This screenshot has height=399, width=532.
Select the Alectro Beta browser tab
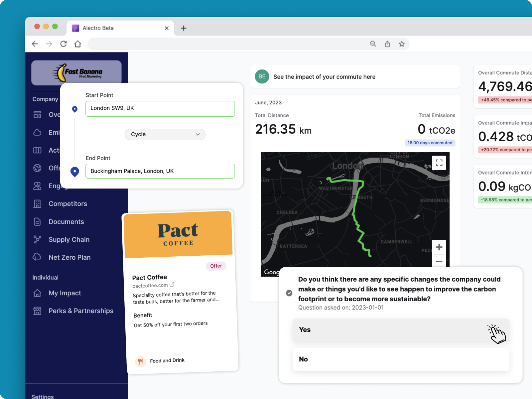click(120, 28)
